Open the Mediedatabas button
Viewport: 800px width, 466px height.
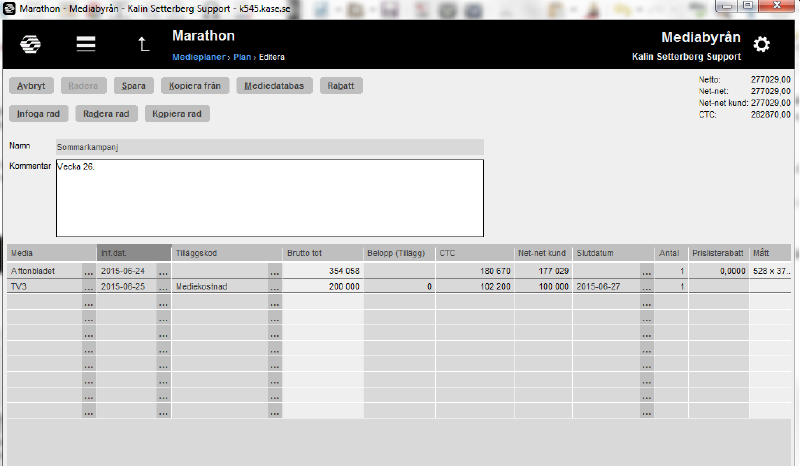(x=274, y=86)
